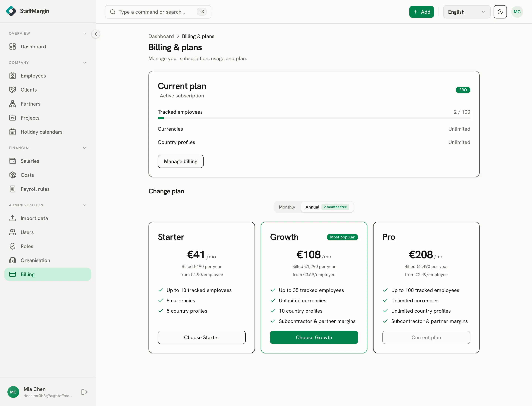Click the ⌘K shortcut hint
Image resolution: width=532 pixels, height=406 pixels.
[x=202, y=12]
